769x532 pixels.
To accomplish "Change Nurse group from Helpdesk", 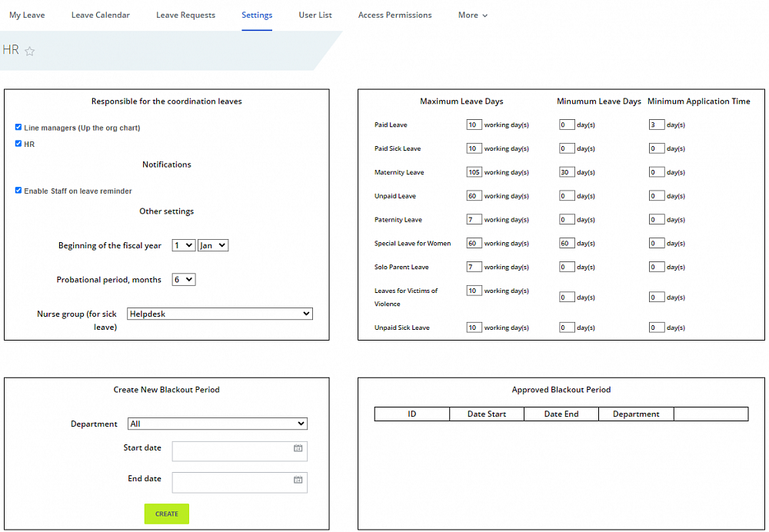I will 219,314.
